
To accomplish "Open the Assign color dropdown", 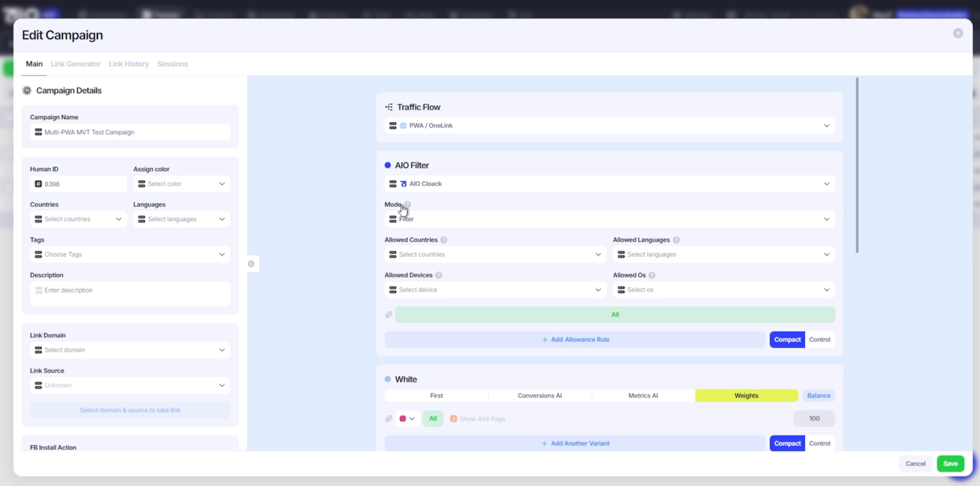I will (182, 184).
